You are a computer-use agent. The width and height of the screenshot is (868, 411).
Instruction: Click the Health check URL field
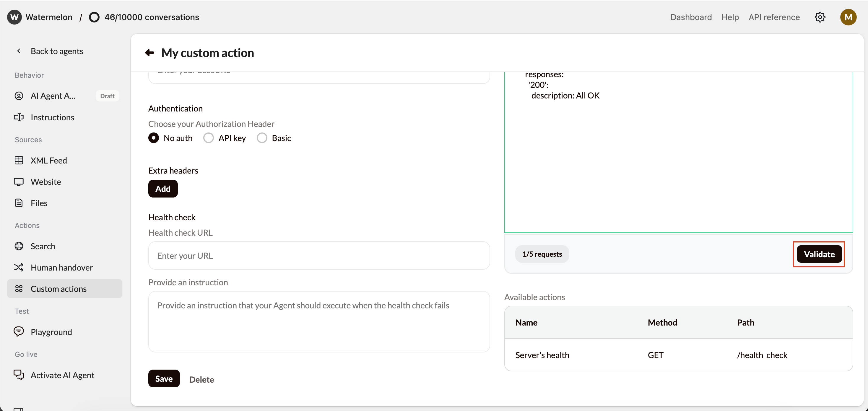click(319, 255)
